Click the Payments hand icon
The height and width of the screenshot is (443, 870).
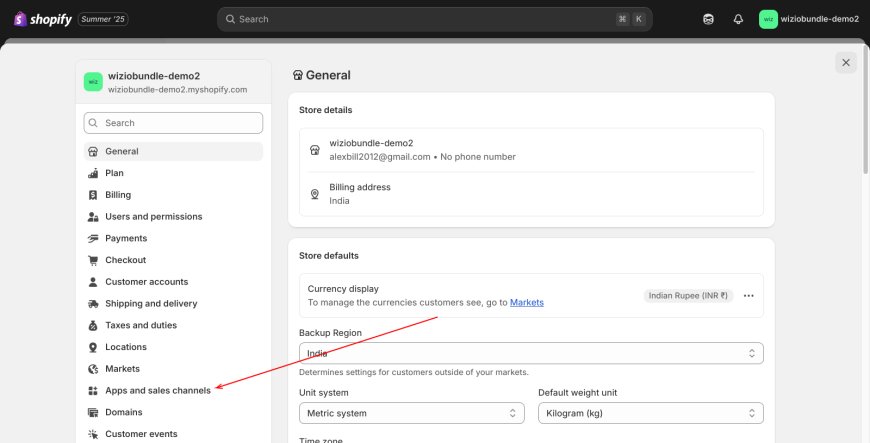tap(93, 238)
